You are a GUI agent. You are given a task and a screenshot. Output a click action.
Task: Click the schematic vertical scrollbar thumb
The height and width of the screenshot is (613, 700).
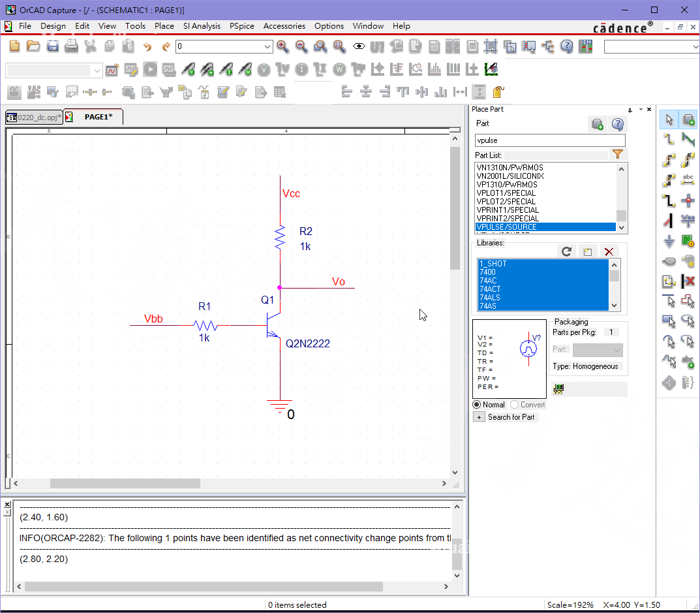point(455,208)
